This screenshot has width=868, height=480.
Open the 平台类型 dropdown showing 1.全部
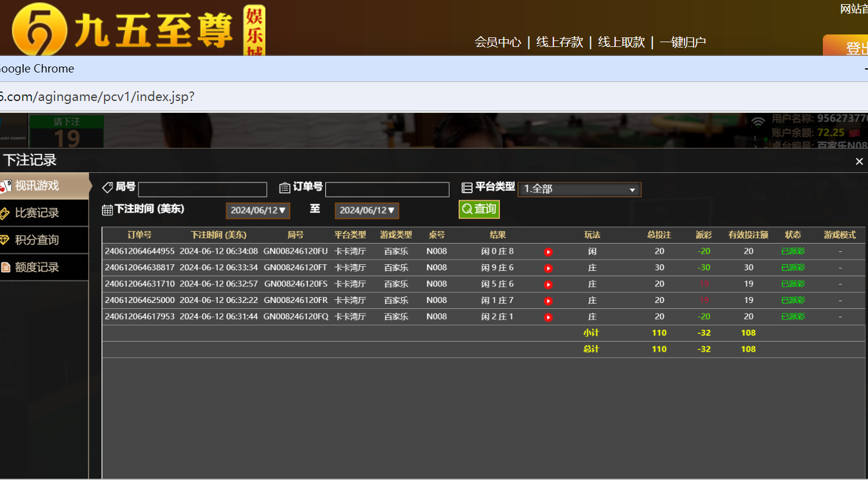[x=579, y=189]
